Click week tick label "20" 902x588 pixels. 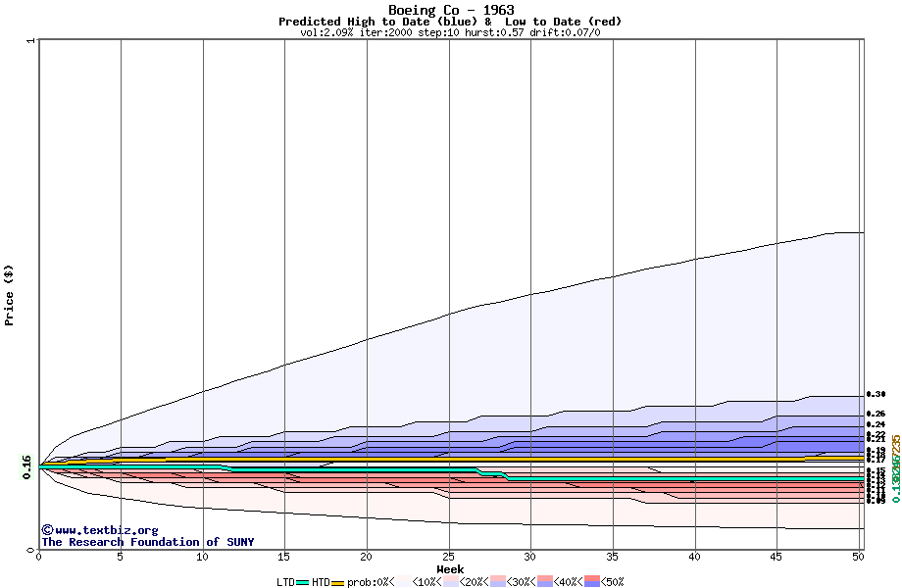pos(367,557)
